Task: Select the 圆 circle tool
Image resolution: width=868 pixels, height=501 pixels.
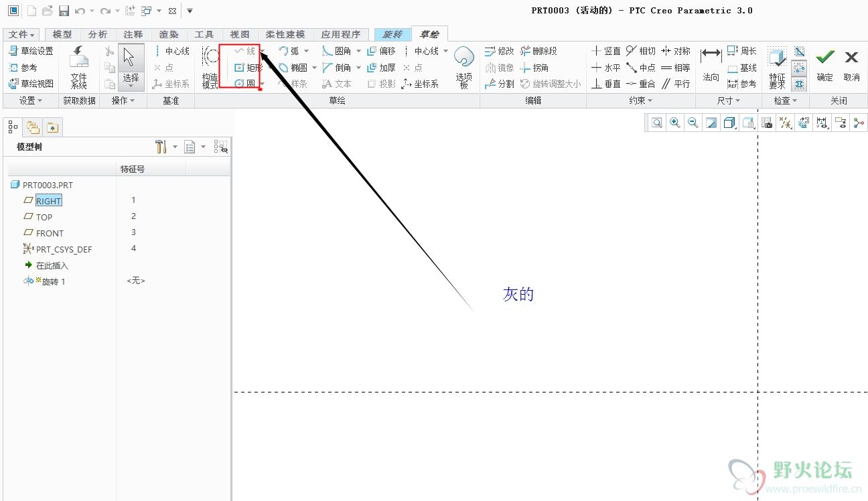Action: (x=245, y=84)
